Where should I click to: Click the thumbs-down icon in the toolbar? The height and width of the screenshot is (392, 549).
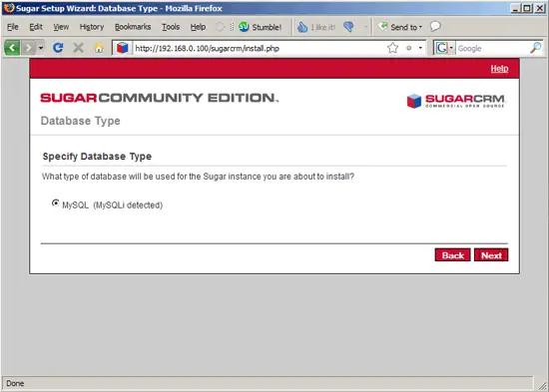[348, 27]
